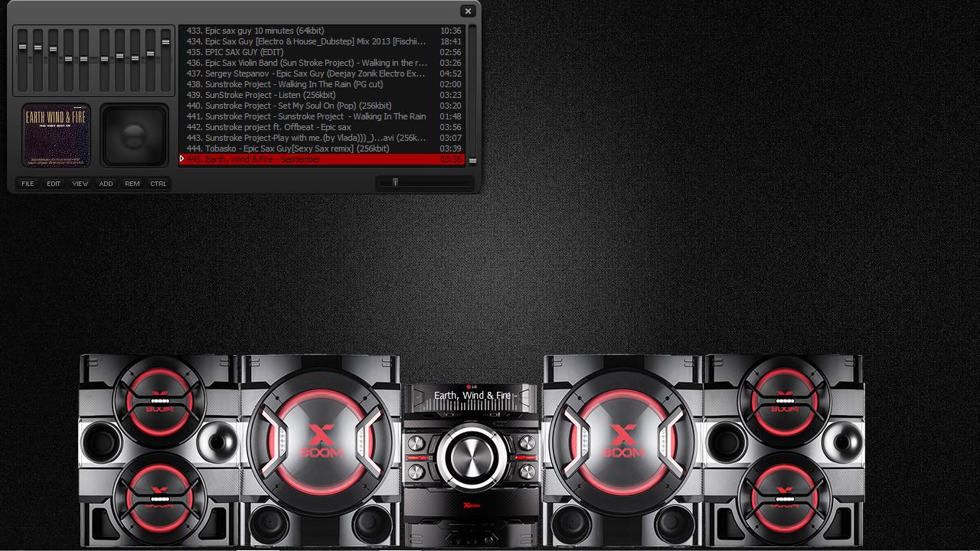Click the top-left knob on the stereo console

[x=415, y=444]
